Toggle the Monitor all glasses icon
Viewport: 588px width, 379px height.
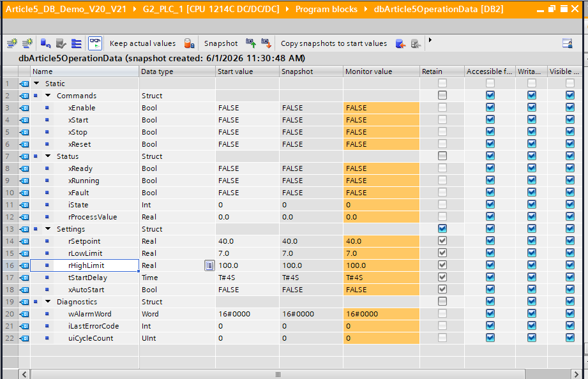click(95, 43)
